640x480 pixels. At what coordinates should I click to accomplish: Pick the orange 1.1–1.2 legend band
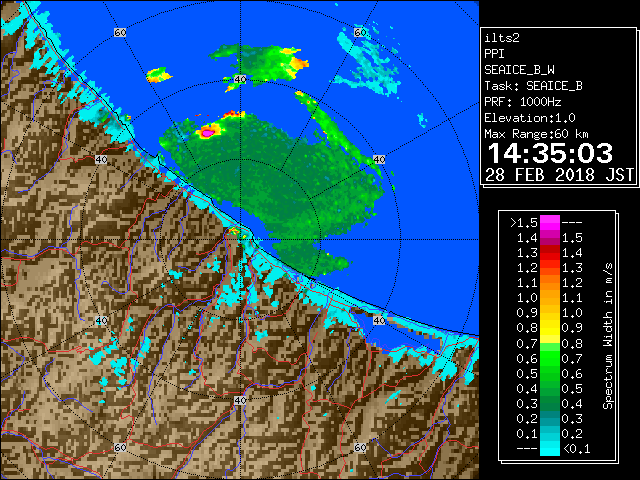point(550,283)
